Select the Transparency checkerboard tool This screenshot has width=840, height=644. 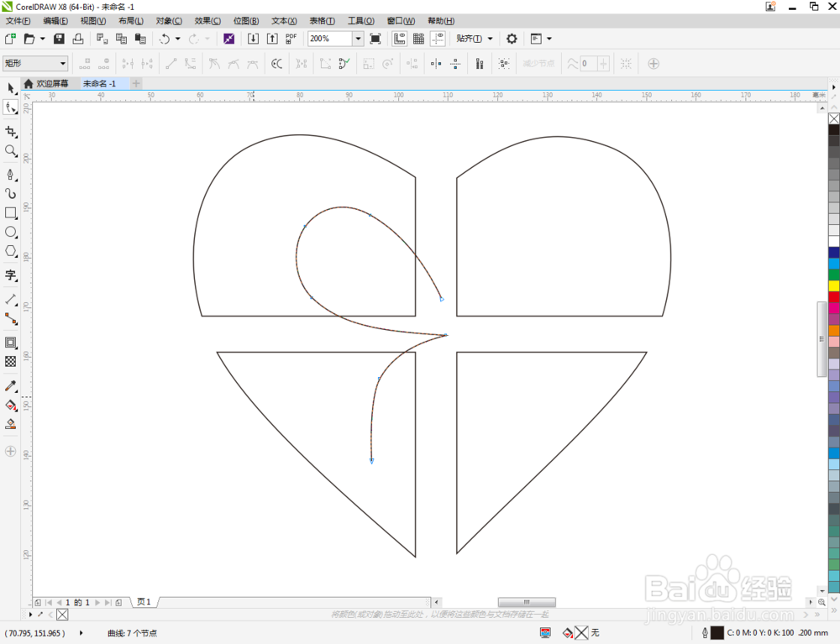(x=11, y=362)
